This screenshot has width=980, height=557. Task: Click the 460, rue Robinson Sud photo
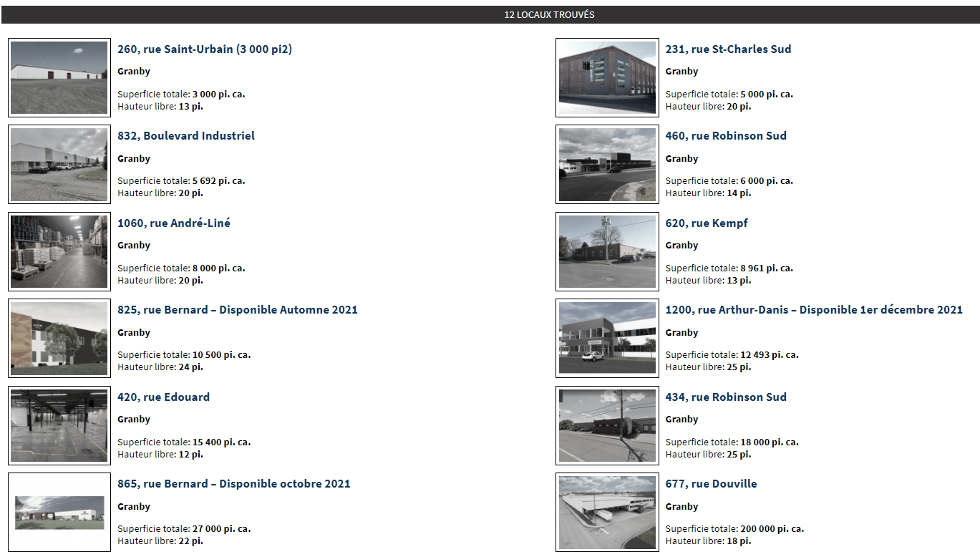tap(607, 165)
